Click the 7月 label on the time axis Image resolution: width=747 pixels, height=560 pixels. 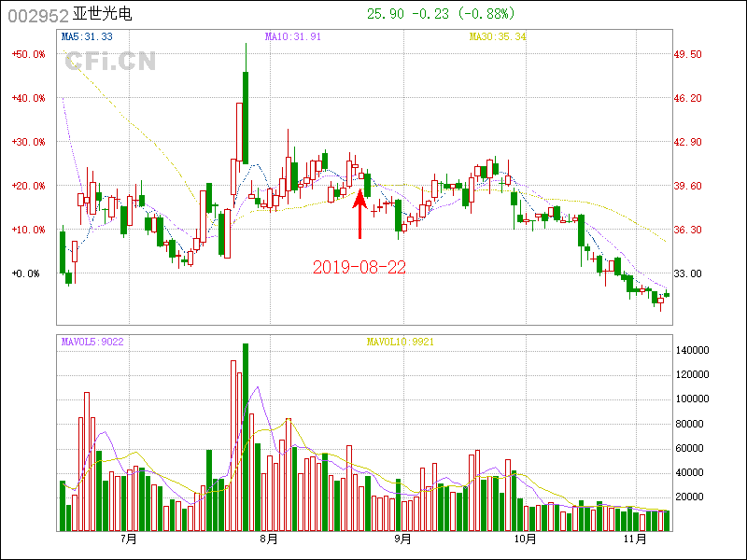coord(128,539)
